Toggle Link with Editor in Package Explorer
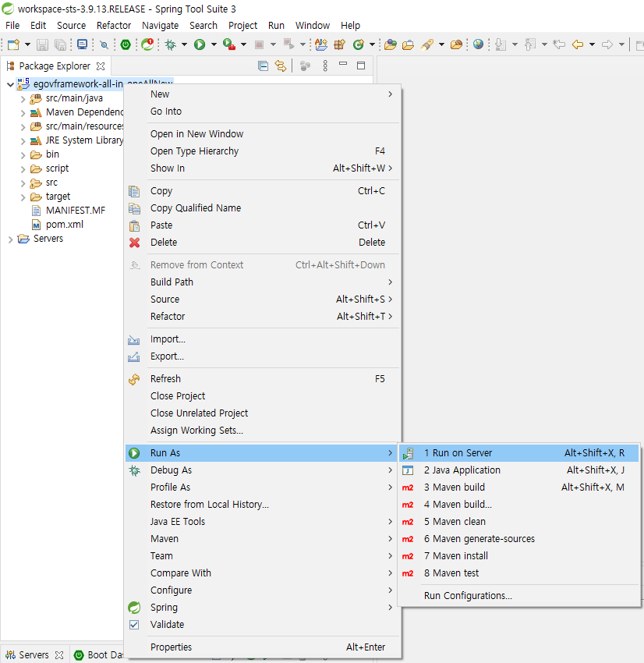Viewport: 644px width, 663px height. pos(281,66)
